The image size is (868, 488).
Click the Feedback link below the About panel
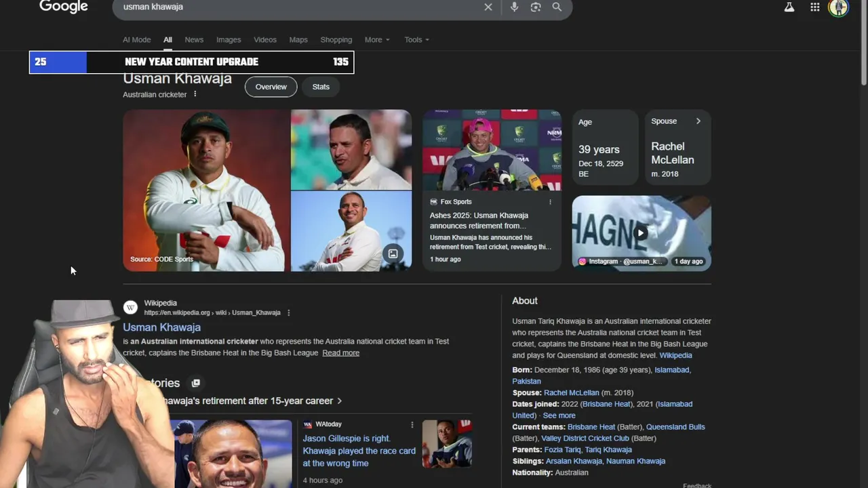tap(697, 485)
